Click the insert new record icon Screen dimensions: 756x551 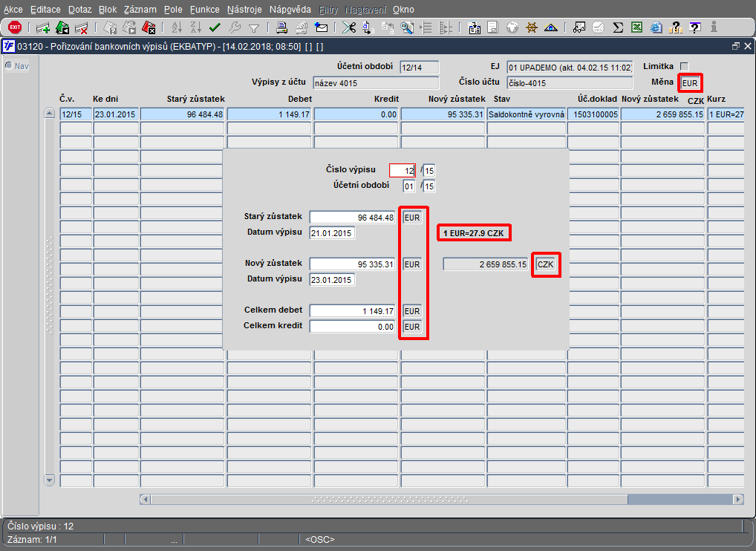tap(43, 28)
